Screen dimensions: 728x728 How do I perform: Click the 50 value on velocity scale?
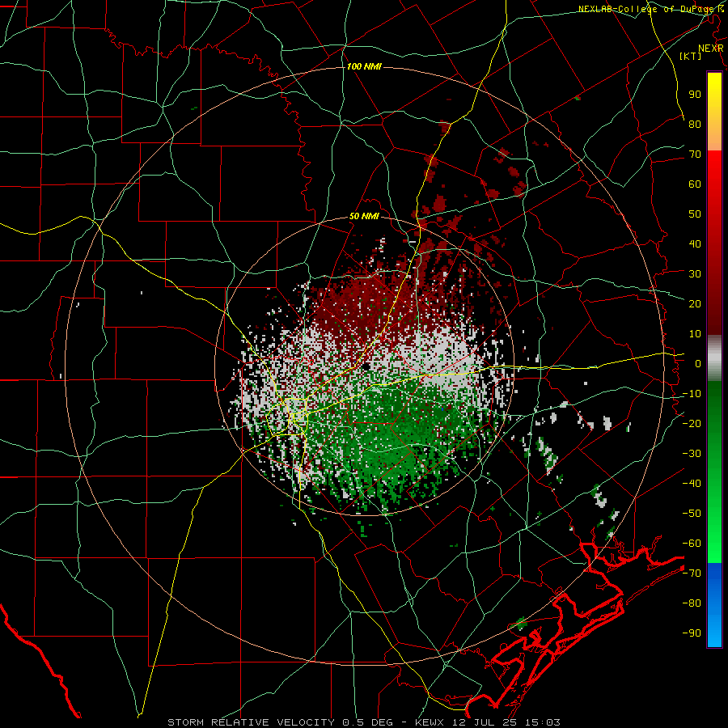coord(695,214)
